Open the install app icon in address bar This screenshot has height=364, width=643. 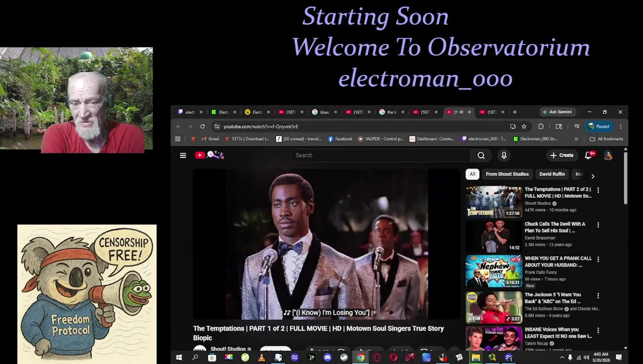(x=513, y=126)
